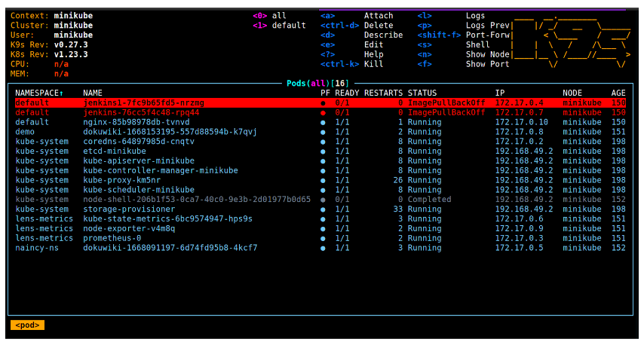Click the MEM n/a value
This screenshot has height=342, width=644.
(x=62, y=74)
